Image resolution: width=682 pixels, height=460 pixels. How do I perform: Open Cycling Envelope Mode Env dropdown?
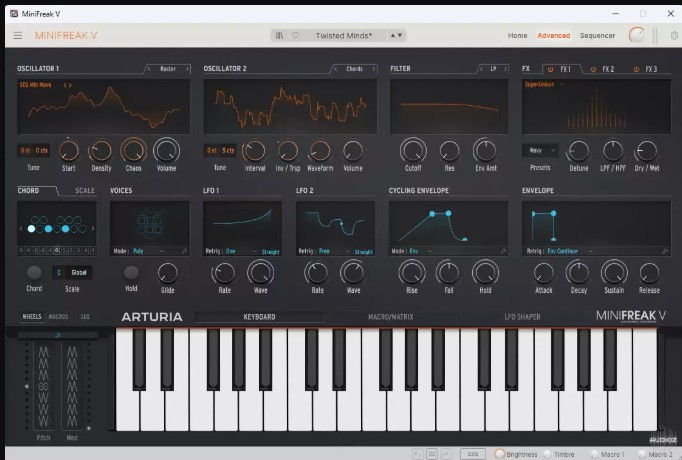click(x=421, y=251)
